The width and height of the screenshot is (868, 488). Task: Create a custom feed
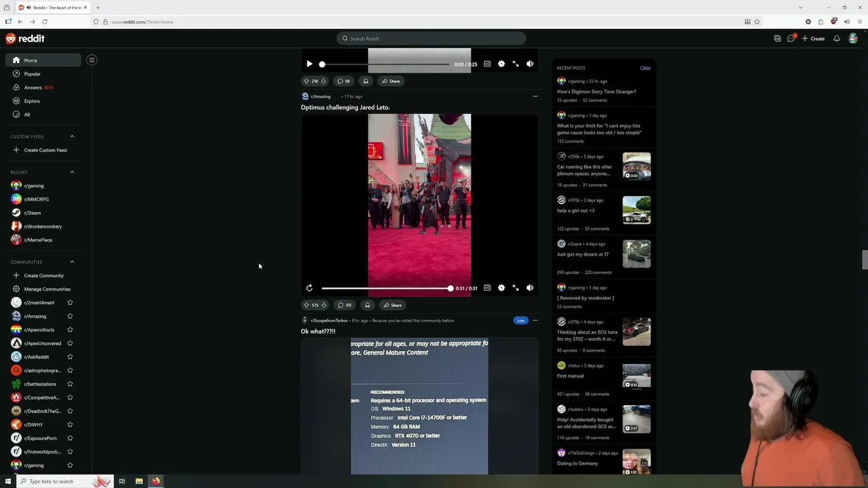43,150
